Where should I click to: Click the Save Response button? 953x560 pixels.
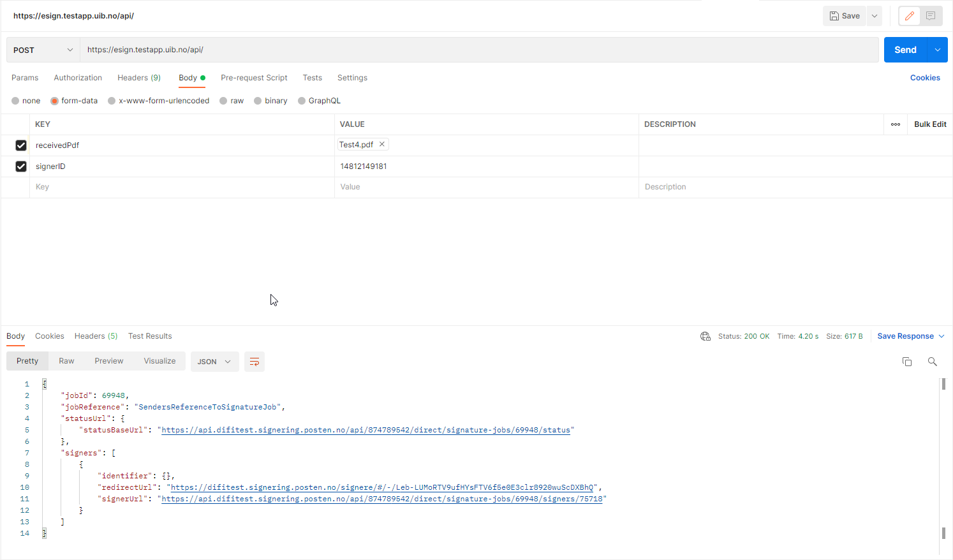tap(905, 336)
